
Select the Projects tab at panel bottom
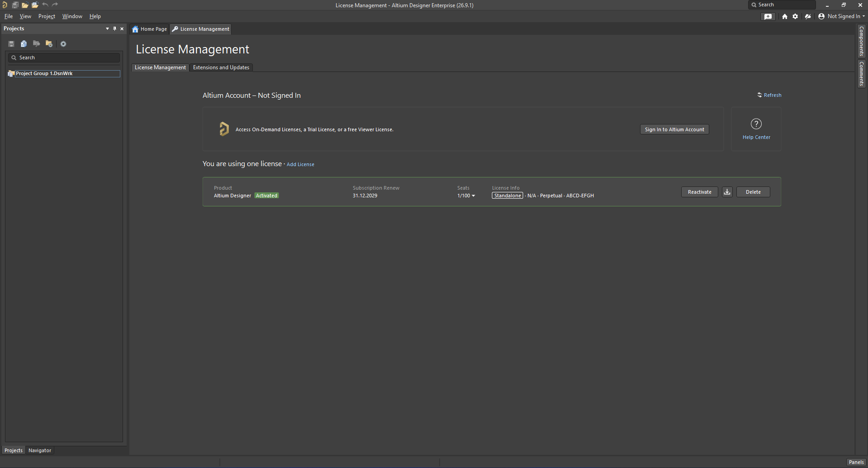[14, 450]
